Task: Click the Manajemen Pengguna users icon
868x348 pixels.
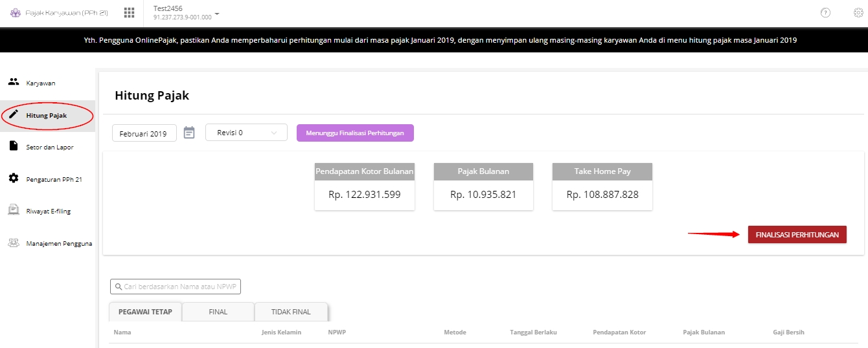Action: [13, 243]
